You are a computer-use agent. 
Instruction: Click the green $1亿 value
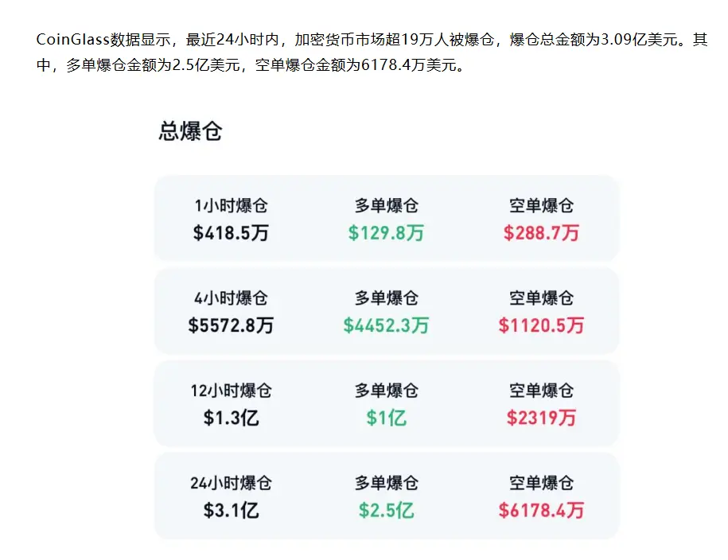click(387, 418)
